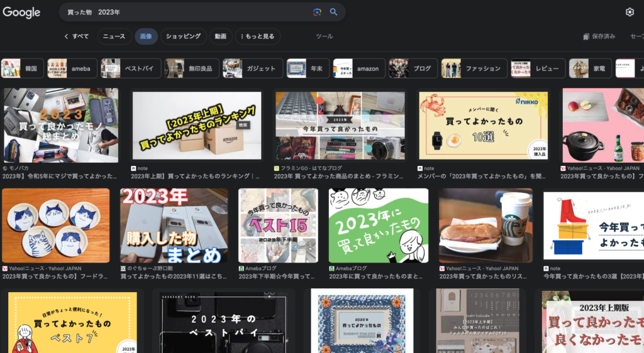Open the Starbucks sandwich image result
This screenshot has width=644, height=353.
(x=486, y=225)
